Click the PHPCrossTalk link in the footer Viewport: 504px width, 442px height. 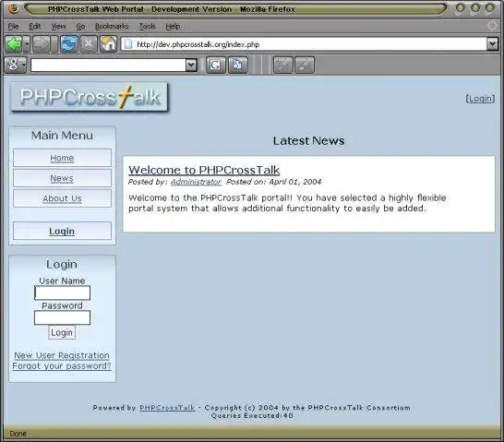[x=167, y=408]
